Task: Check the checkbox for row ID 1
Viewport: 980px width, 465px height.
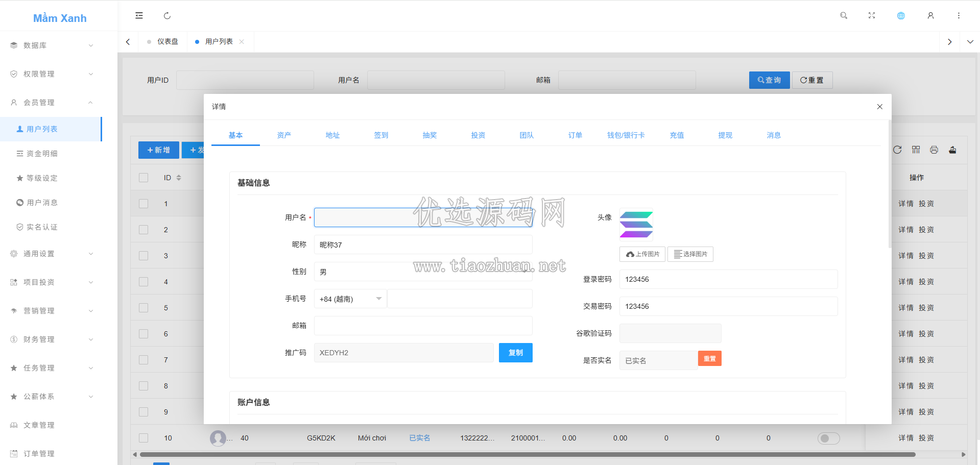Action: click(x=144, y=204)
